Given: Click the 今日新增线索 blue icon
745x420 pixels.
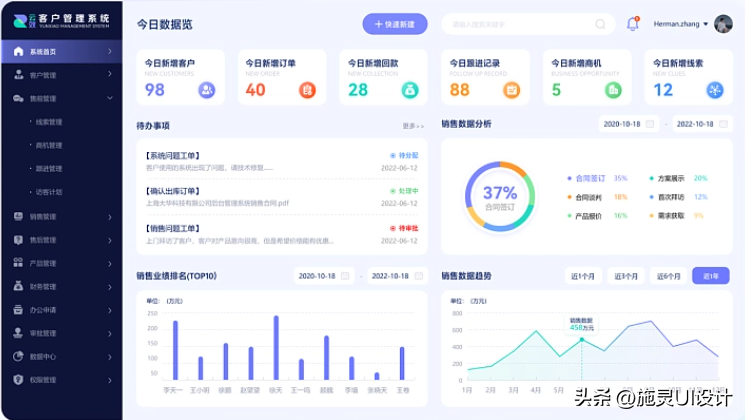Looking at the screenshot, I should pos(715,90).
